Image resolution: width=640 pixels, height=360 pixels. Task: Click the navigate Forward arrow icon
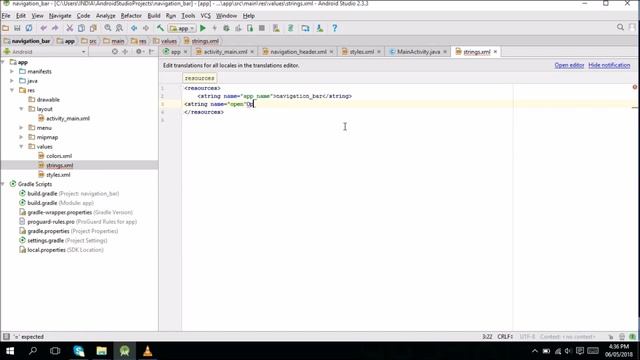(146, 28)
